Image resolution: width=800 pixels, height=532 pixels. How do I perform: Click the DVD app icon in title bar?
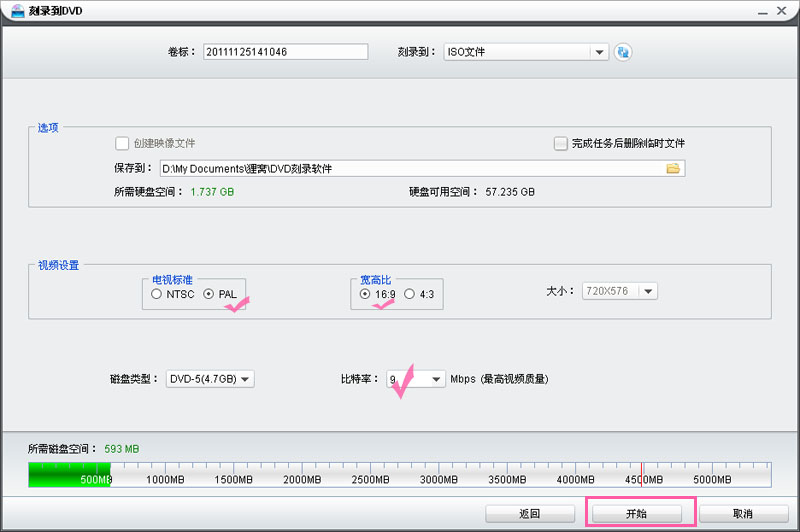[x=17, y=11]
